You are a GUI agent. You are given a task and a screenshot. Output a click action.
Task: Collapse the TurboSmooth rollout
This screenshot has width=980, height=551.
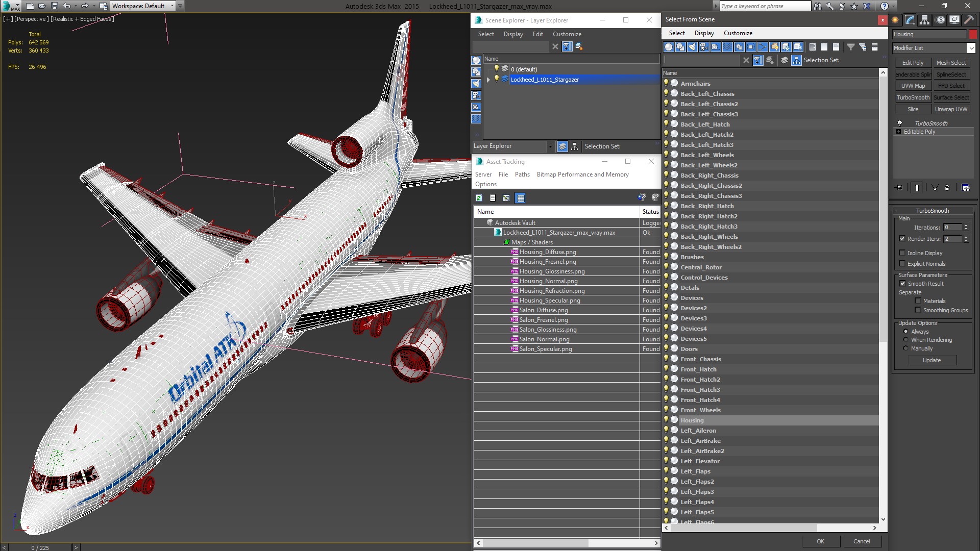tap(932, 211)
